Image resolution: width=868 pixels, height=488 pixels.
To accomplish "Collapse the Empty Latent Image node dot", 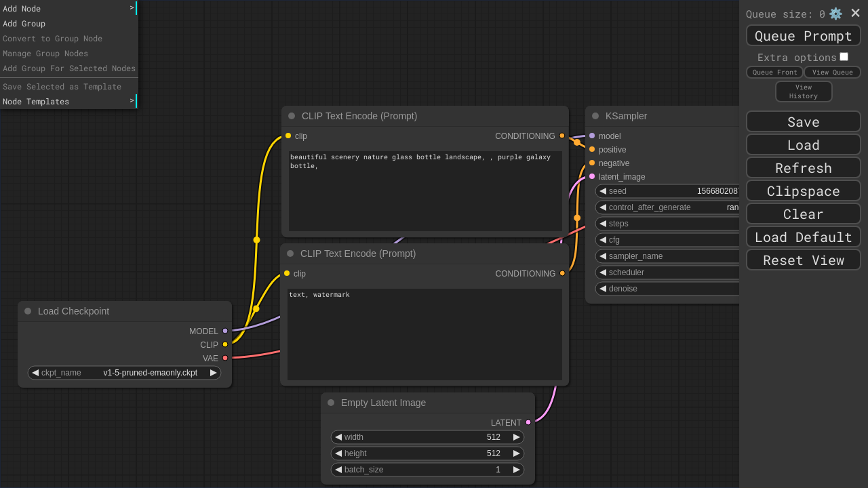I will tap(331, 403).
